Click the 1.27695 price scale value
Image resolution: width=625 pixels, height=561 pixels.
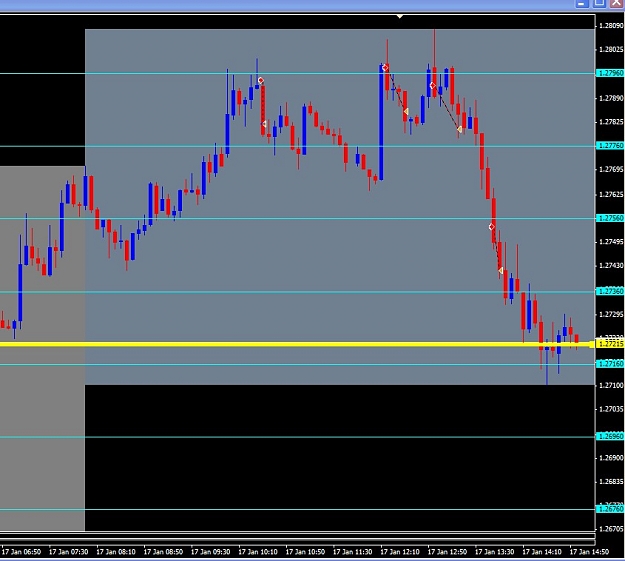(611, 169)
